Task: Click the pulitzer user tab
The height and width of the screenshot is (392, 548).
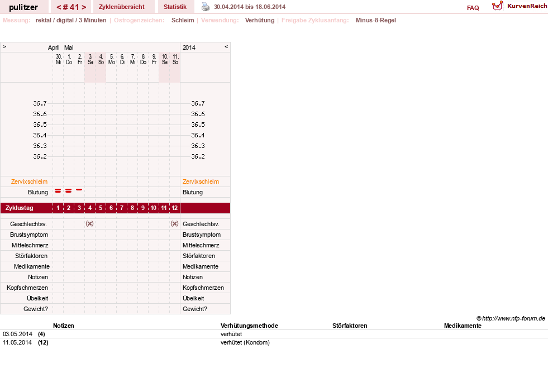Action: click(x=23, y=7)
